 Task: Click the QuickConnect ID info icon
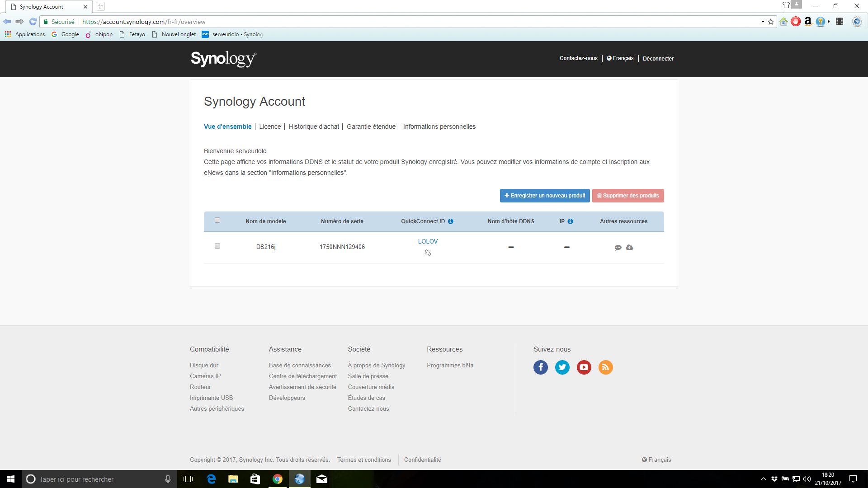point(450,221)
